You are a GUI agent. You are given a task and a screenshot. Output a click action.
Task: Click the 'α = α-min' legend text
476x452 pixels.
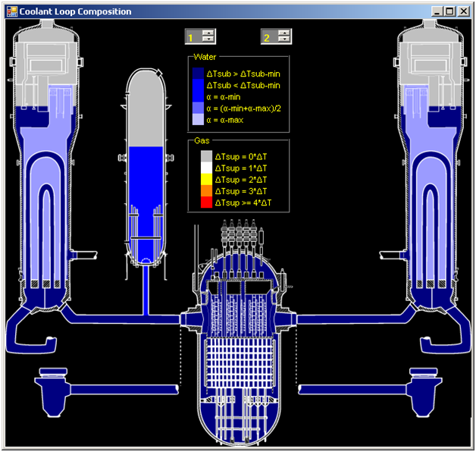(224, 97)
